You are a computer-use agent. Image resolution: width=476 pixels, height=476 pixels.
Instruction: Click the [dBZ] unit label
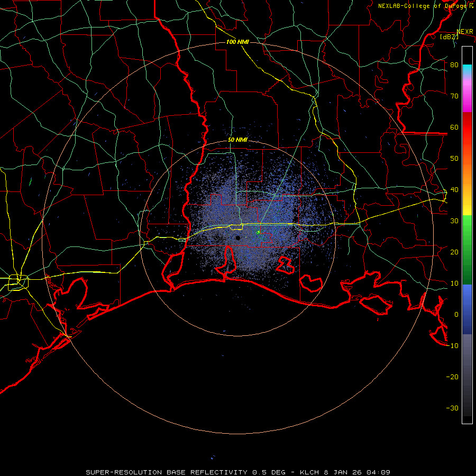pos(449,36)
